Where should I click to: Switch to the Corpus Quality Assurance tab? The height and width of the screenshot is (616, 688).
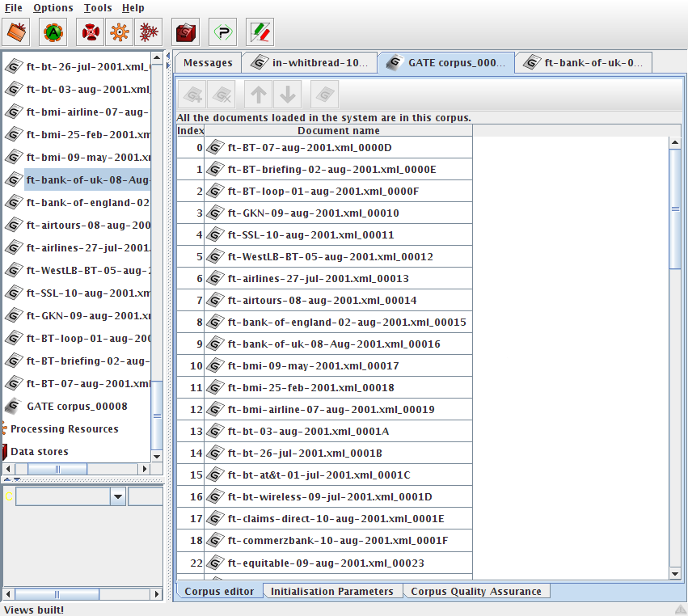(x=475, y=592)
